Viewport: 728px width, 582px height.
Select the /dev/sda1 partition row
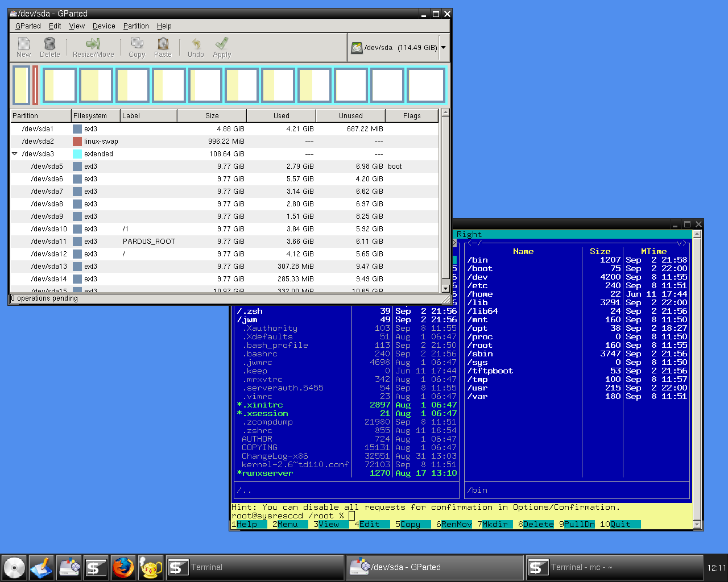[225, 129]
